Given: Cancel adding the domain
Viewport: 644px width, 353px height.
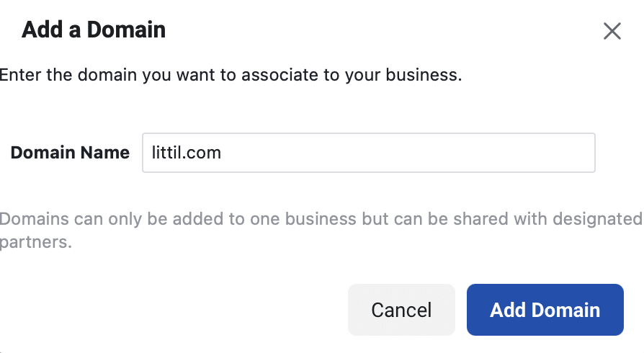Looking at the screenshot, I should (x=401, y=310).
